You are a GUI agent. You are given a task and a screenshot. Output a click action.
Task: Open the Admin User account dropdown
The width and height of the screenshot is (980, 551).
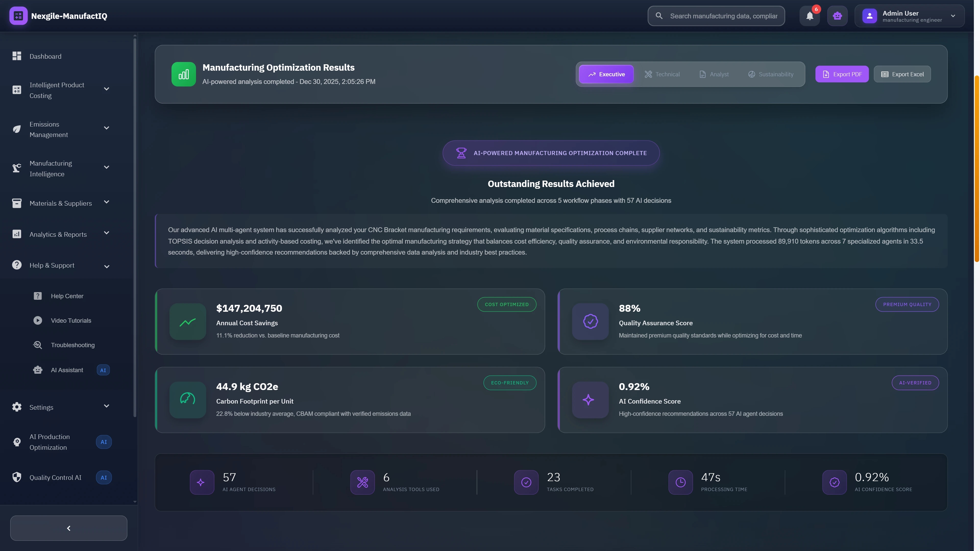909,16
